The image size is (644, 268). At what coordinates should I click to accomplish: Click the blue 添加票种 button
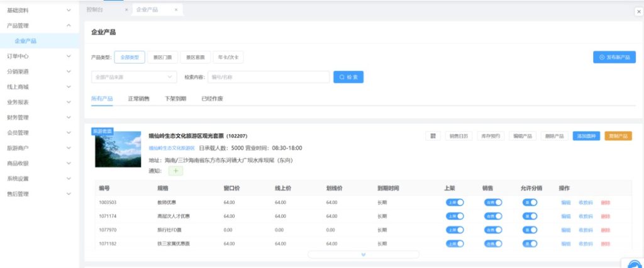point(587,136)
